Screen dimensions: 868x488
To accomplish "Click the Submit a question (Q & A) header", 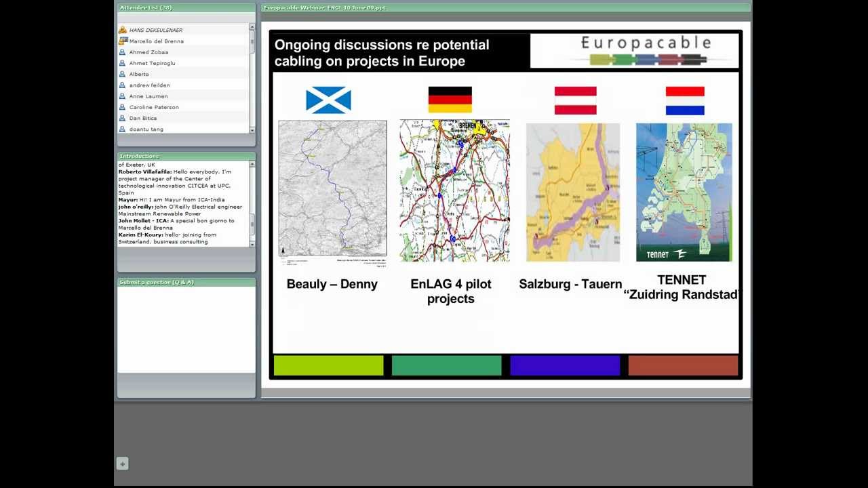I will (x=186, y=282).
